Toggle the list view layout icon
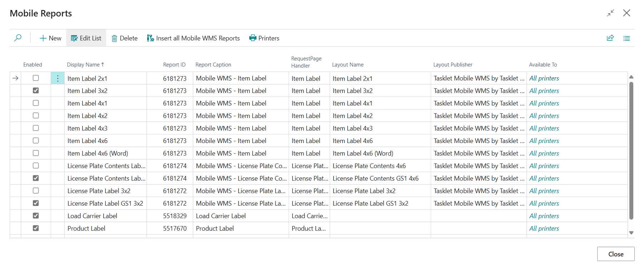Image resolution: width=644 pixels, height=270 pixels. pyautogui.click(x=626, y=38)
